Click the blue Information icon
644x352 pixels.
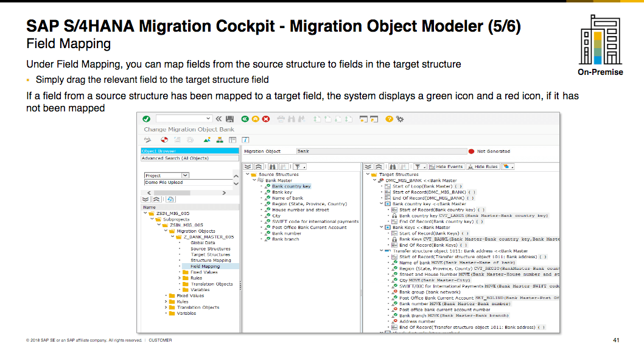[245, 140]
